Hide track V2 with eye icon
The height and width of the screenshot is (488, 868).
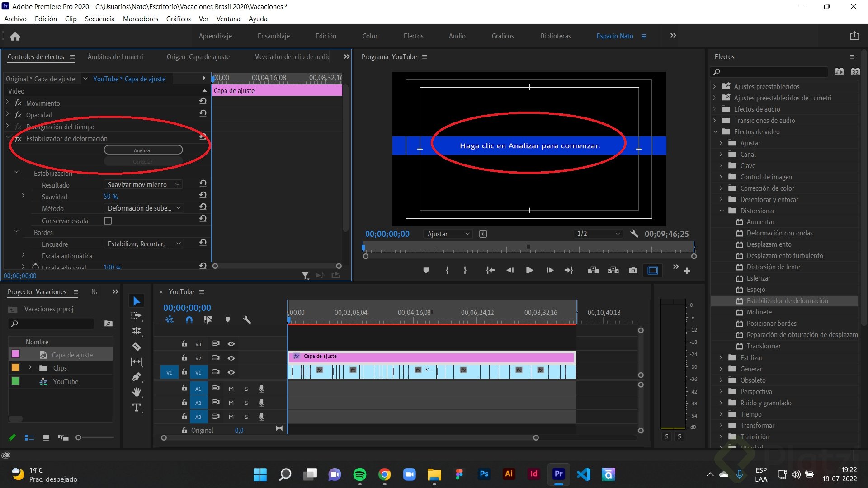click(231, 358)
